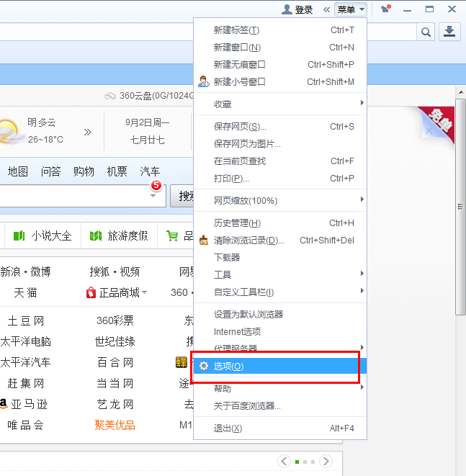The height and width of the screenshot is (476, 466).
Task: Select 新建无痕窗口 from the menu
Action: [x=240, y=65]
